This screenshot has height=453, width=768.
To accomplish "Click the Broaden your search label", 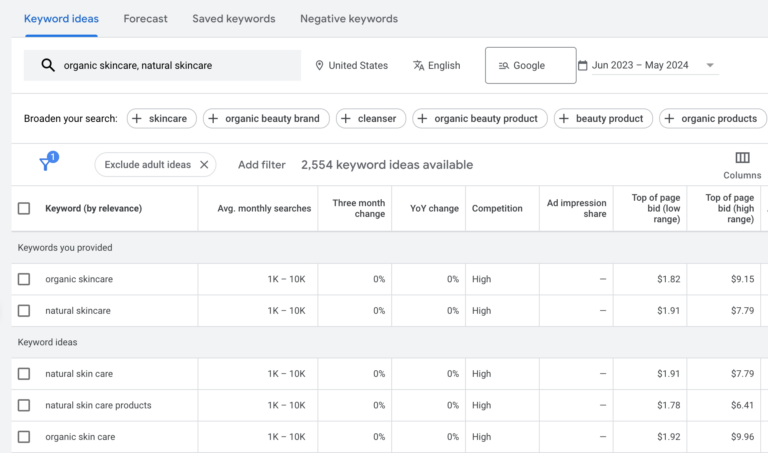I will 71,119.
